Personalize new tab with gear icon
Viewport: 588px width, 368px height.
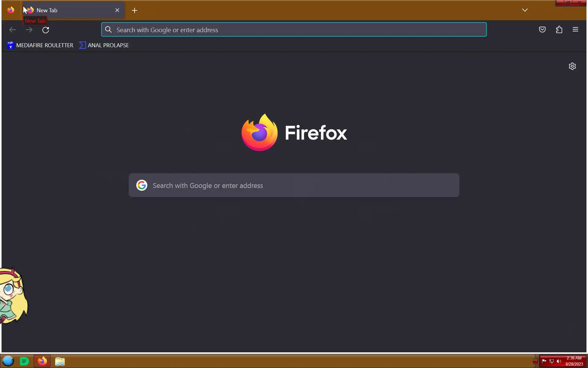[x=572, y=66]
